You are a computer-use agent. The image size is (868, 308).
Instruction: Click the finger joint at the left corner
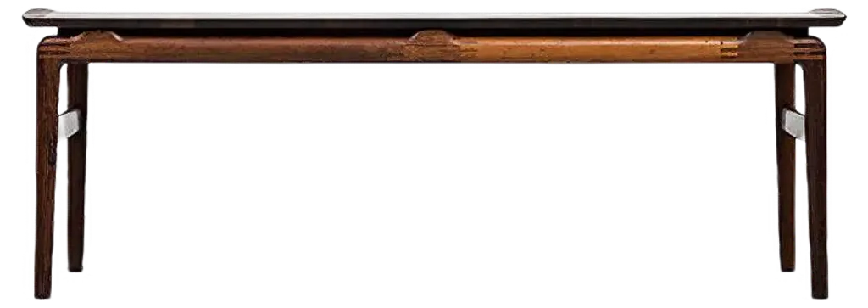point(54,51)
